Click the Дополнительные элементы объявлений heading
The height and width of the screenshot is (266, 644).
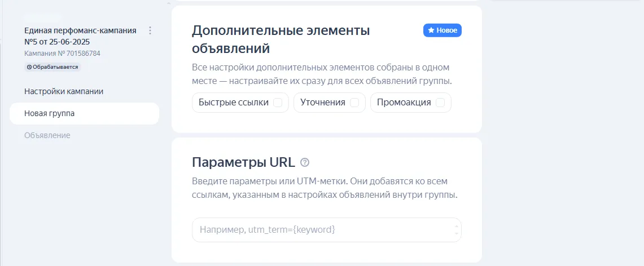(x=281, y=39)
